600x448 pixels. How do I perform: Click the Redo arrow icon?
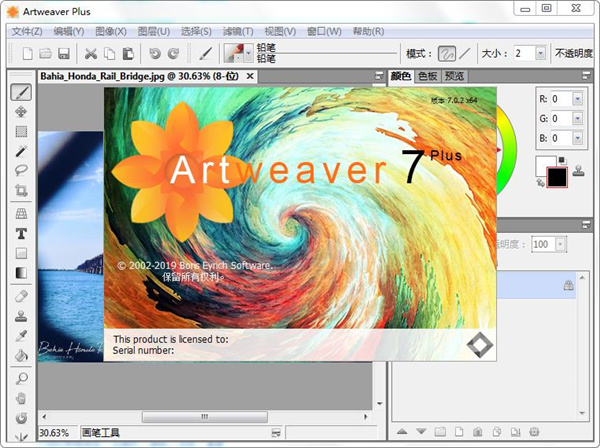click(173, 54)
